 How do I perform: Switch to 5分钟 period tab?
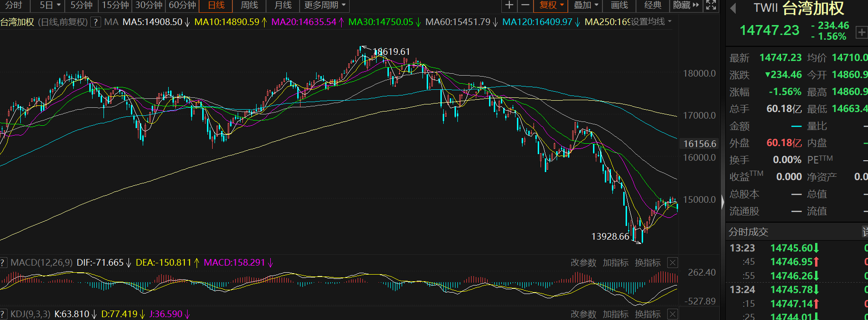coord(81,5)
